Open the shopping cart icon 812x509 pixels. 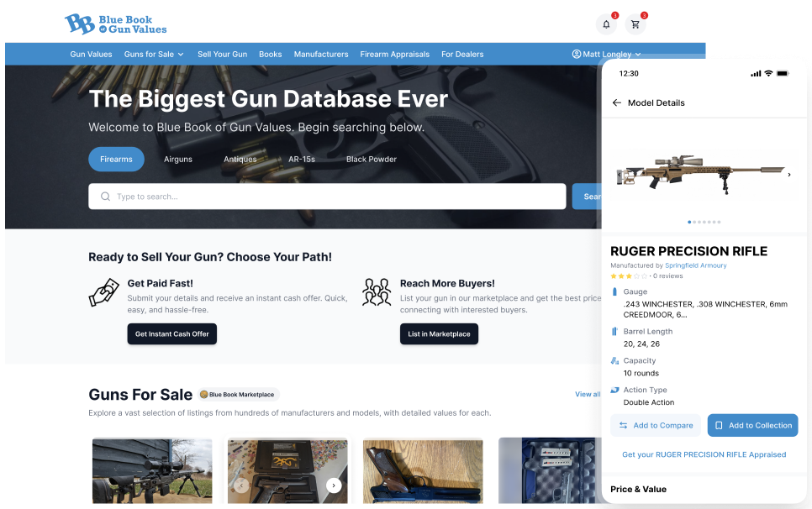click(x=635, y=24)
